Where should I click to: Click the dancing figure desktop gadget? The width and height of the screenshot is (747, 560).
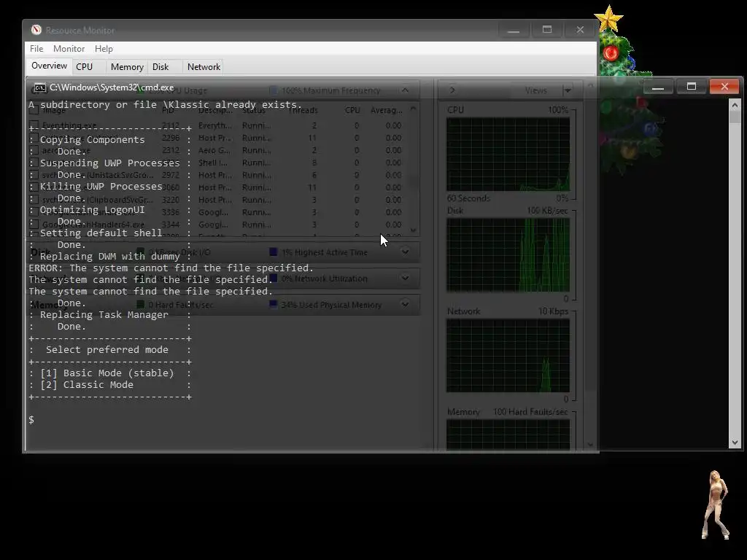pos(716,505)
